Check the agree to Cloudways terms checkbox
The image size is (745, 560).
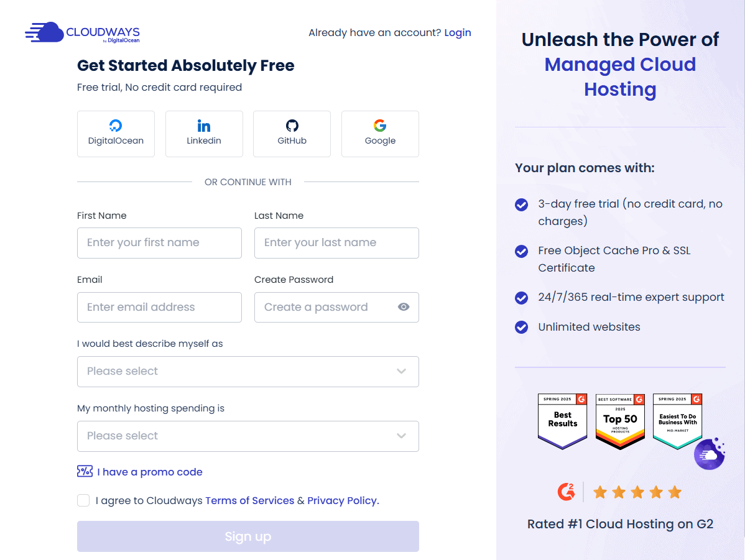(x=83, y=500)
